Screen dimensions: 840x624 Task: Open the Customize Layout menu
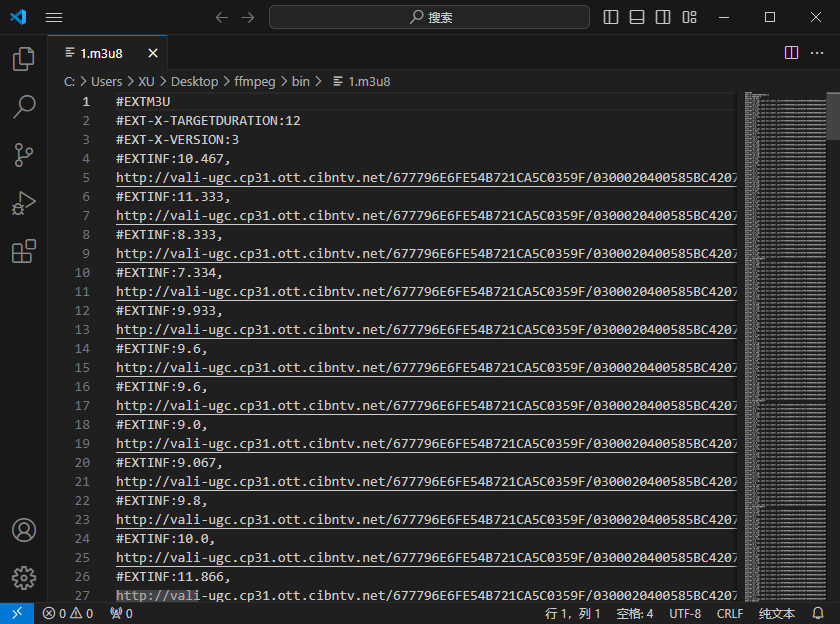689,17
